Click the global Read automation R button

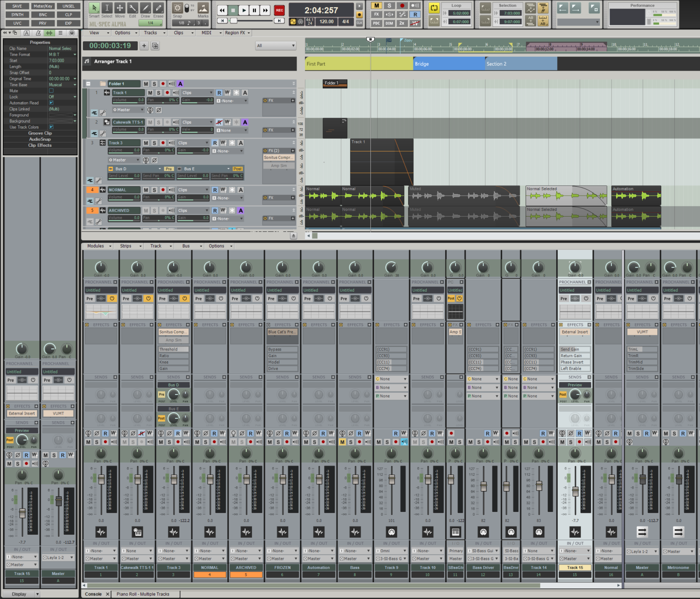tap(415, 14)
